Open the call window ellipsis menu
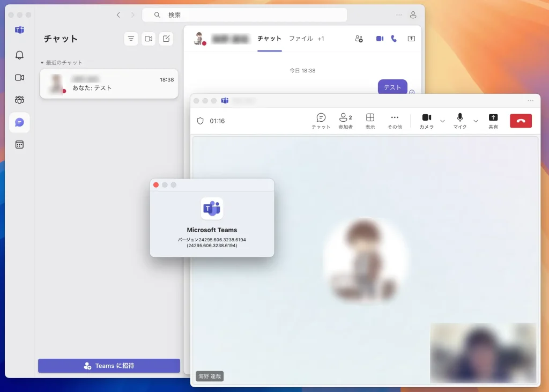This screenshot has height=392, width=549. point(530,100)
